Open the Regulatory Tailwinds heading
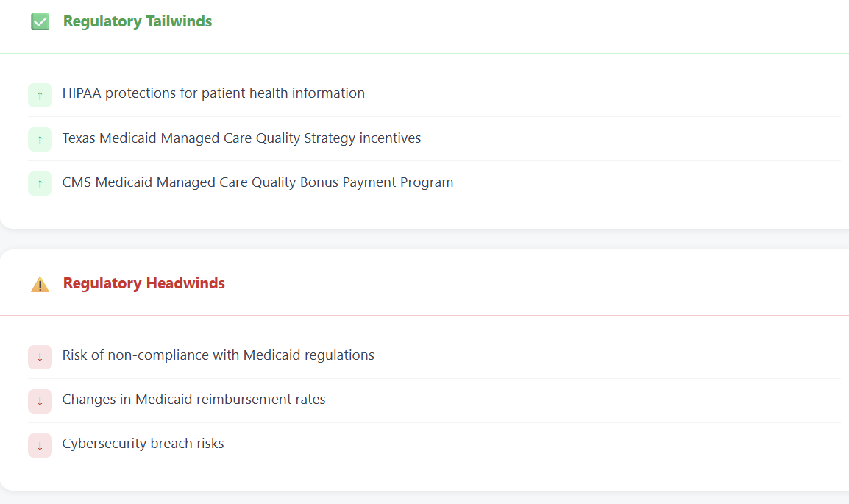This screenshot has width=849, height=504. tap(138, 21)
